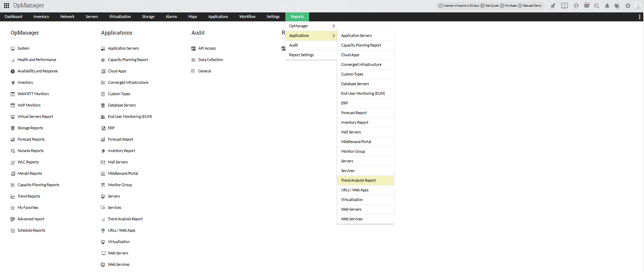This screenshot has height=272, width=644.
Task: Click the envelope icon beside Mail Servers
Action: [x=103, y=162]
